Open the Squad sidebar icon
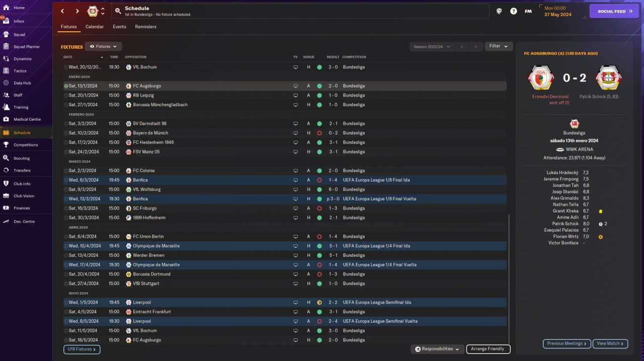 click(x=6, y=35)
